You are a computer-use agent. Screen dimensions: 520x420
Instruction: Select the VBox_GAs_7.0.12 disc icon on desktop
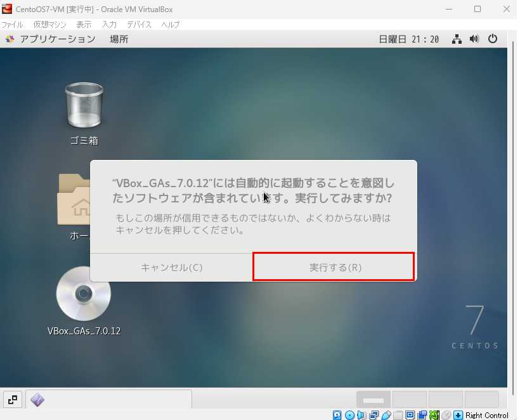[83, 294]
